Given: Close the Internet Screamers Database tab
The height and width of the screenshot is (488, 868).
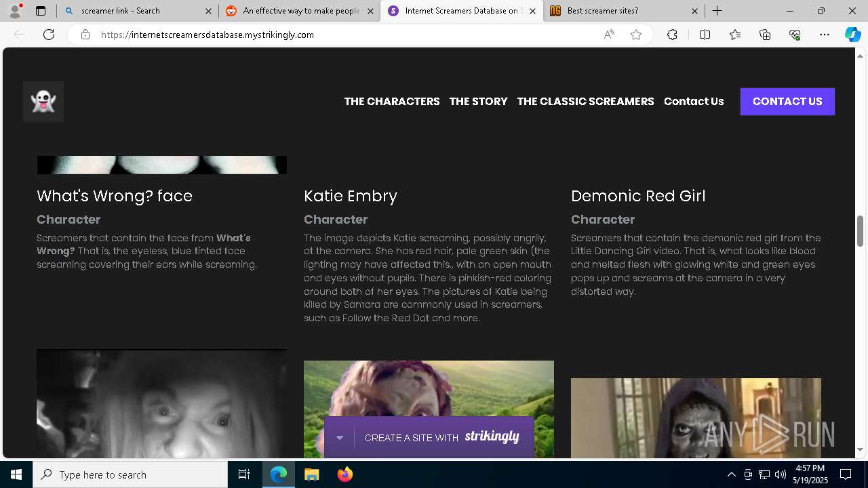Looking at the screenshot, I should click(x=532, y=11).
